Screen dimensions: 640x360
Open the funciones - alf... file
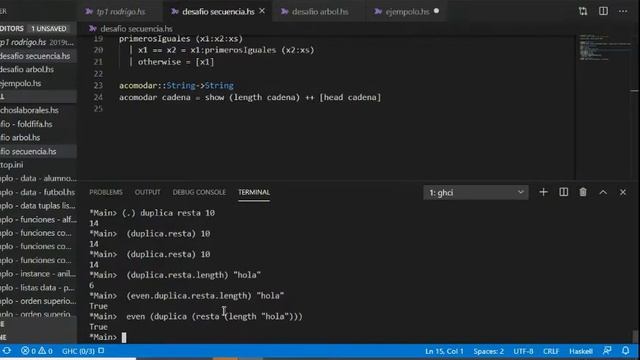pyautogui.click(x=38, y=220)
